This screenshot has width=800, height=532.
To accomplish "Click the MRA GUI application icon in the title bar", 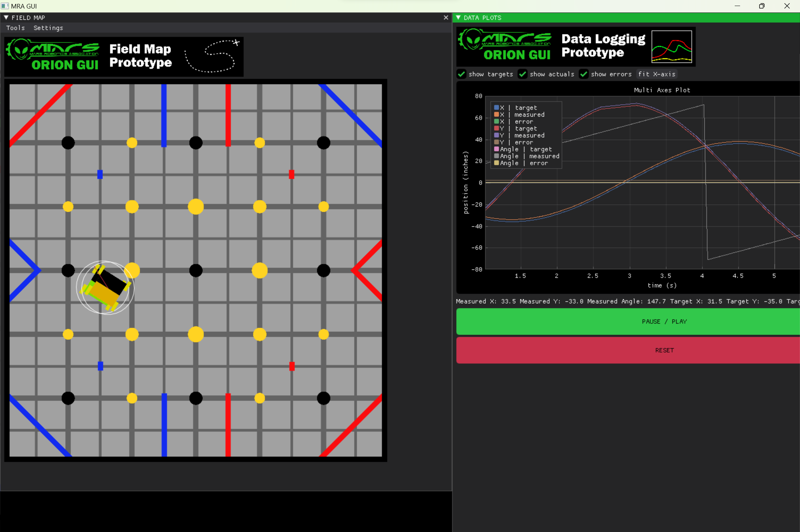I will pos(5,6).
